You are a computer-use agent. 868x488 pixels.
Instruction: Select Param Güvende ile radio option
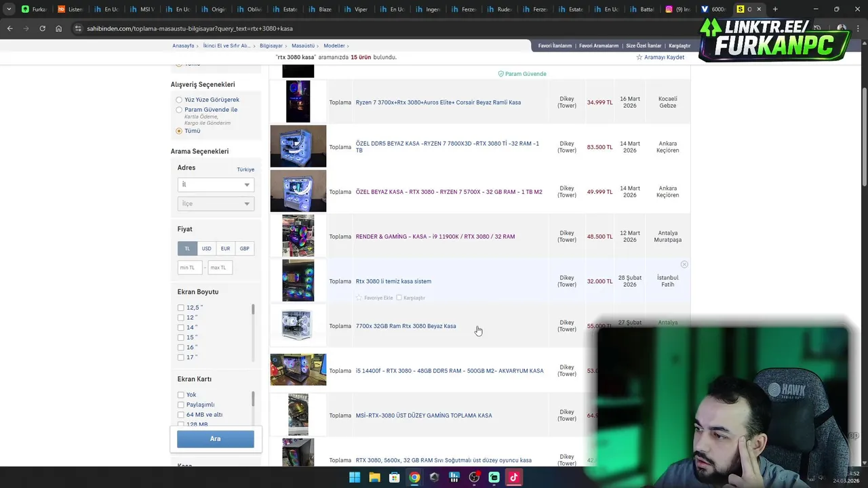coord(179,110)
